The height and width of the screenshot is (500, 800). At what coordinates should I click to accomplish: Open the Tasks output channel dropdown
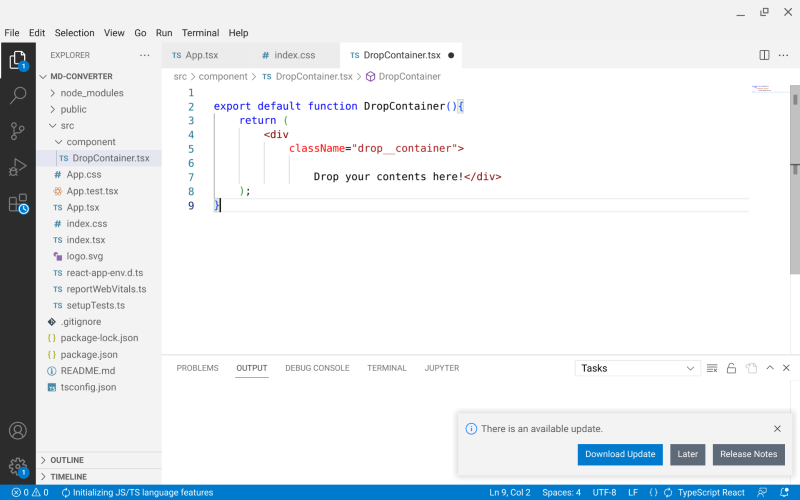pyautogui.click(x=637, y=368)
